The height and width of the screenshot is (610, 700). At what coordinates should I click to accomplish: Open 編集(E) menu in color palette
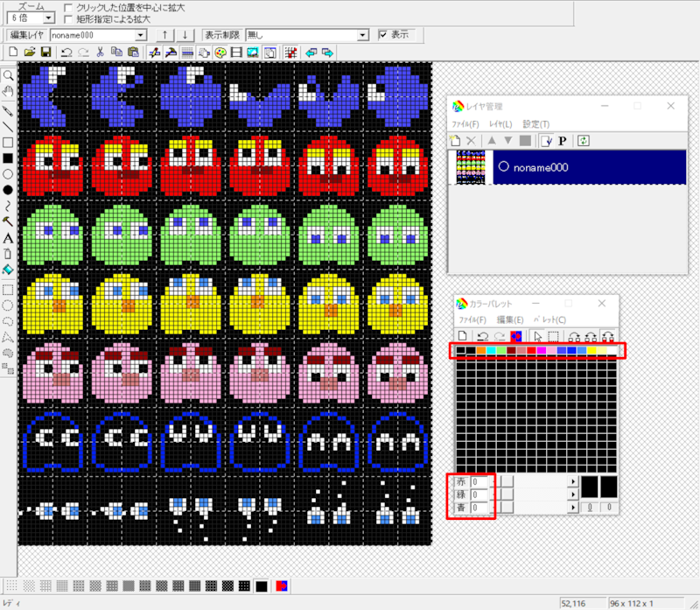[510, 319]
